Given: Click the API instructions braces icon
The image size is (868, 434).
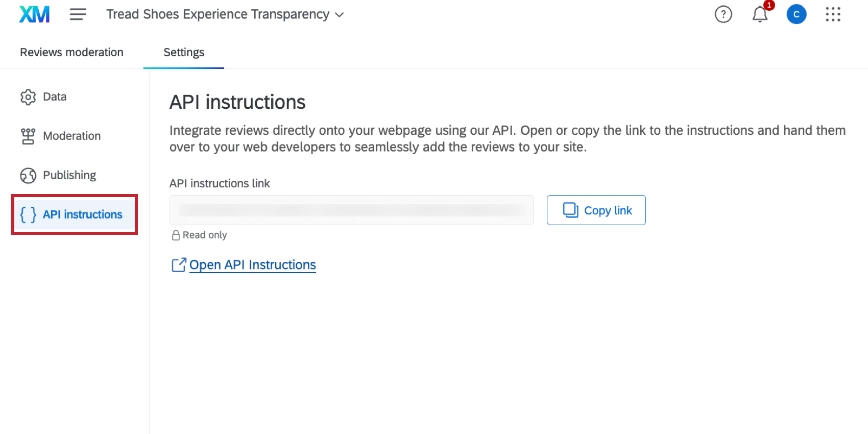Looking at the screenshot, I should tap(28, 214).
